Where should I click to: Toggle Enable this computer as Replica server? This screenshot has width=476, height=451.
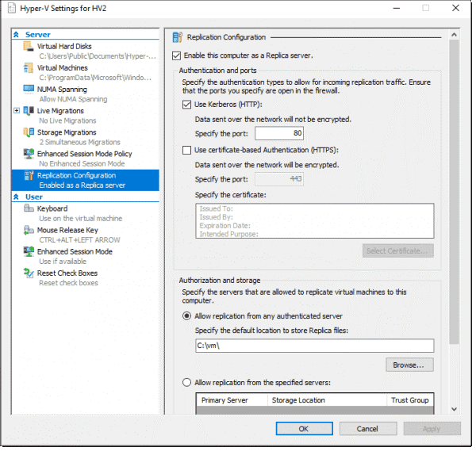(176, 55)
